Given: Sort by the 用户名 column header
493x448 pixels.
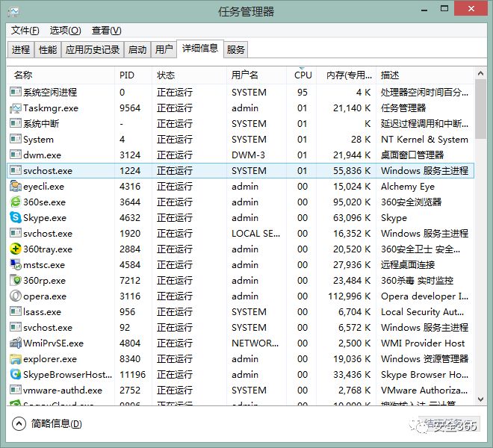Looking at the screenshot, I should 256,75.
